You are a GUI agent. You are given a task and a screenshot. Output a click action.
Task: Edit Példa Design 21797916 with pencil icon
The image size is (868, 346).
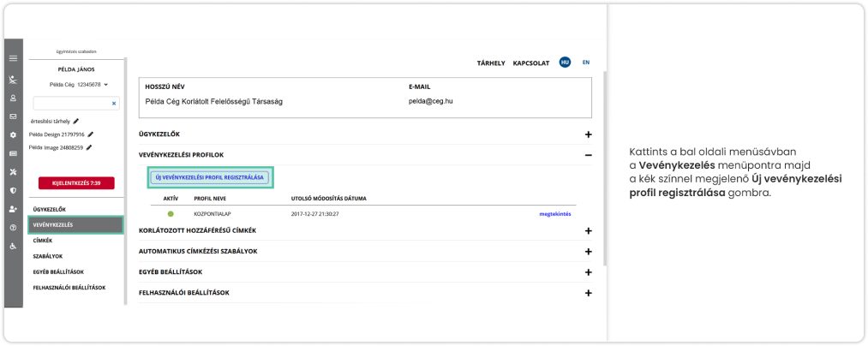click(x=91, y=134)
